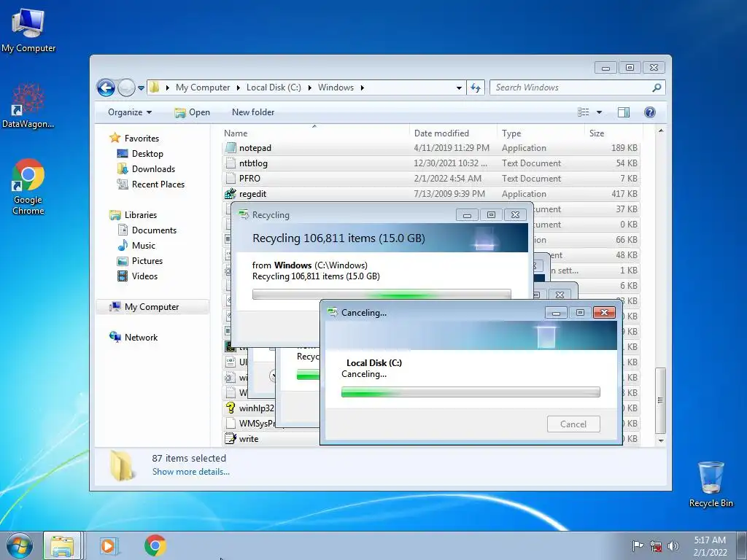Launch Windows Media Player from taskbar
The image size is (747, 560).
point(108,545)
